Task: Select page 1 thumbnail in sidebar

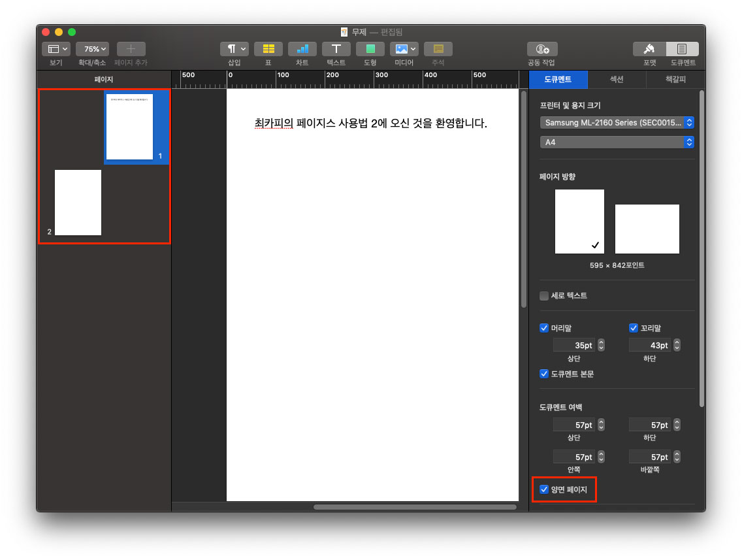Action: click(130, 127)
